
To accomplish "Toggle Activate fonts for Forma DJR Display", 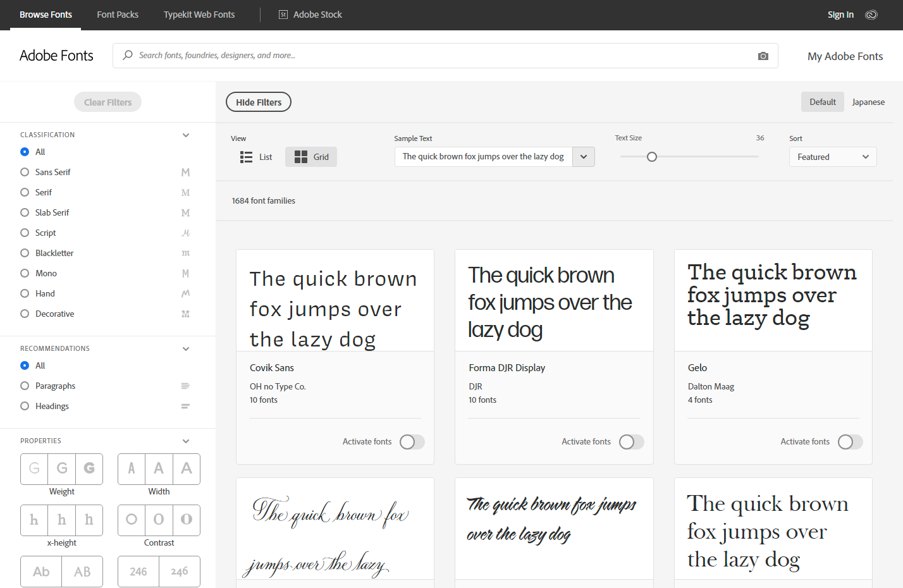I will [631, 442].
